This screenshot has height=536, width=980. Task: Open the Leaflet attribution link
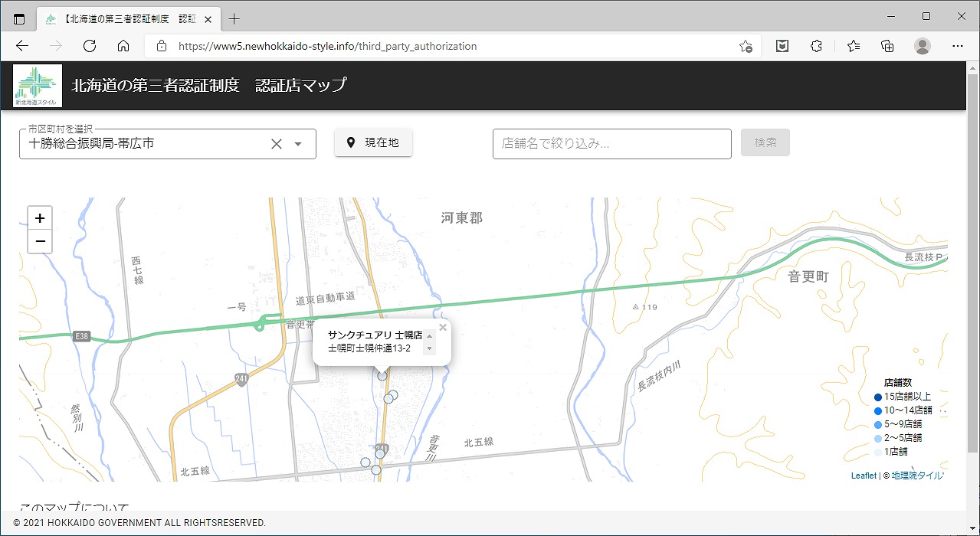click(x=864, y=476)
